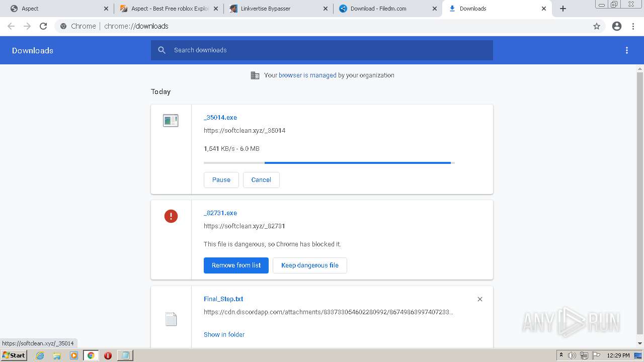Go back with the browser back arrow
This screenshot has width=644, height=362.
click(11, 26)
